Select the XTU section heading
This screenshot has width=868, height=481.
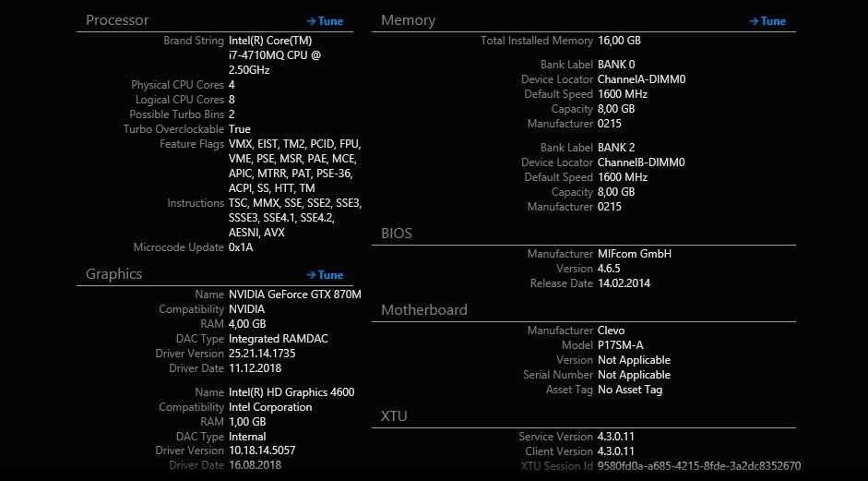point(394,416)
